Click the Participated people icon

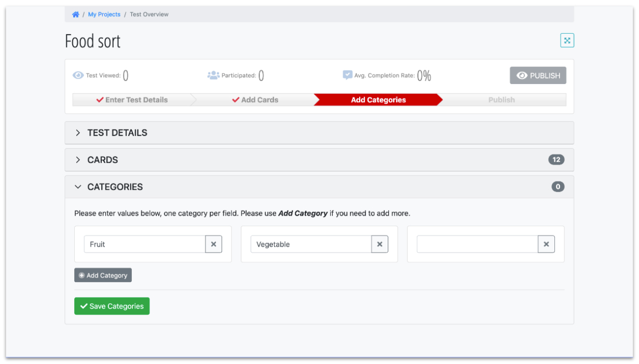[x=213, y=75]
